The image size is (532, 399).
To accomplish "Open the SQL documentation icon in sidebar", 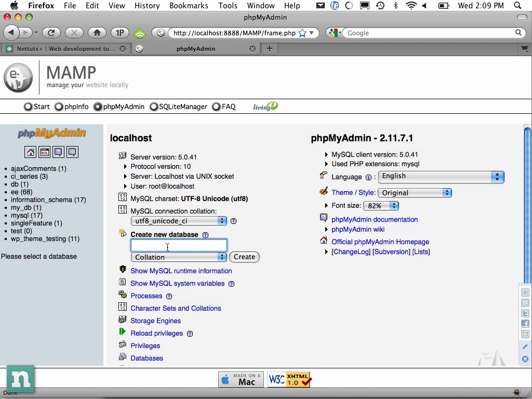I will (x=72, y=152).
